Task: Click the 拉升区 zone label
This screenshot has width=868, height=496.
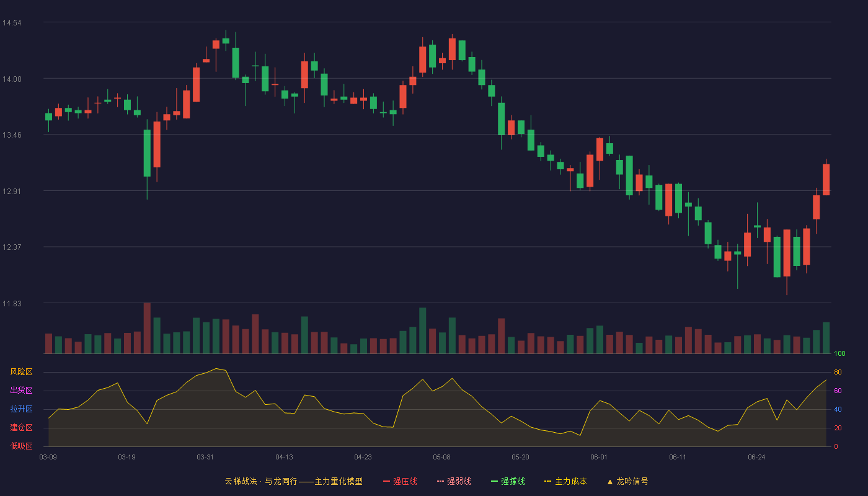Action: point(21,409)
